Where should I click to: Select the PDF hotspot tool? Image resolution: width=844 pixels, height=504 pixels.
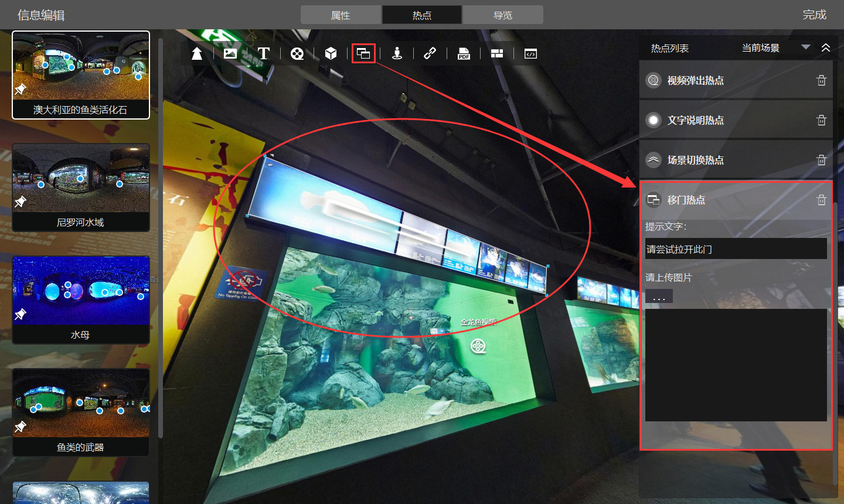464,54
